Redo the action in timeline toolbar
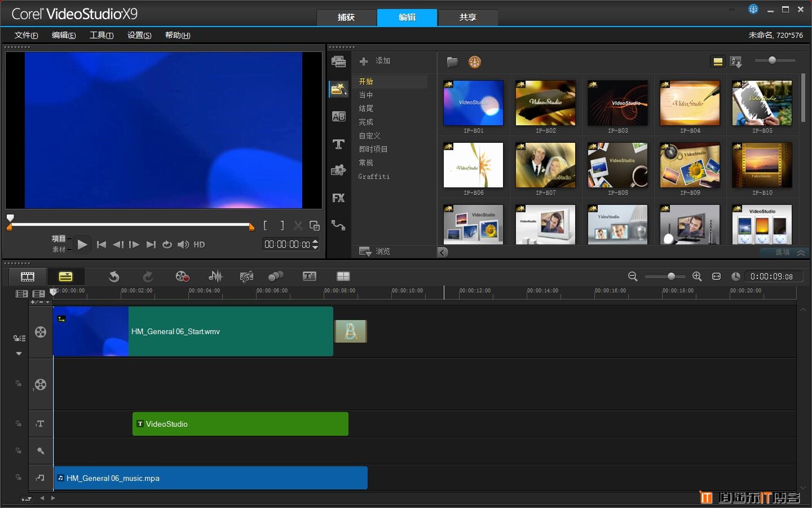The width and height of the screenshot is (812, 508). tap(148, 277)
